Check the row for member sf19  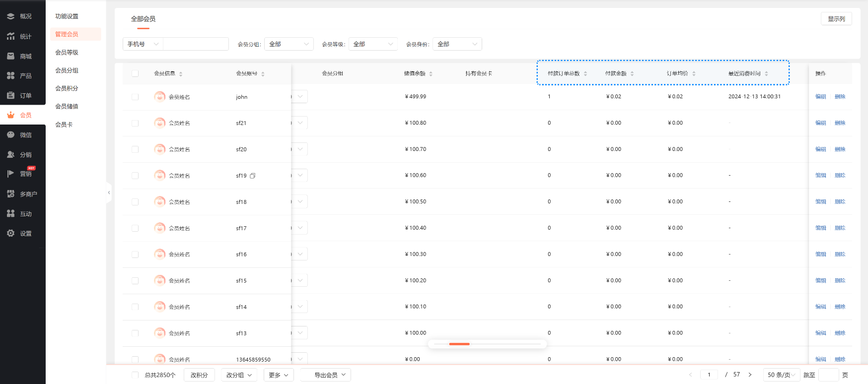pyautogui.click(x=135, y=176)
